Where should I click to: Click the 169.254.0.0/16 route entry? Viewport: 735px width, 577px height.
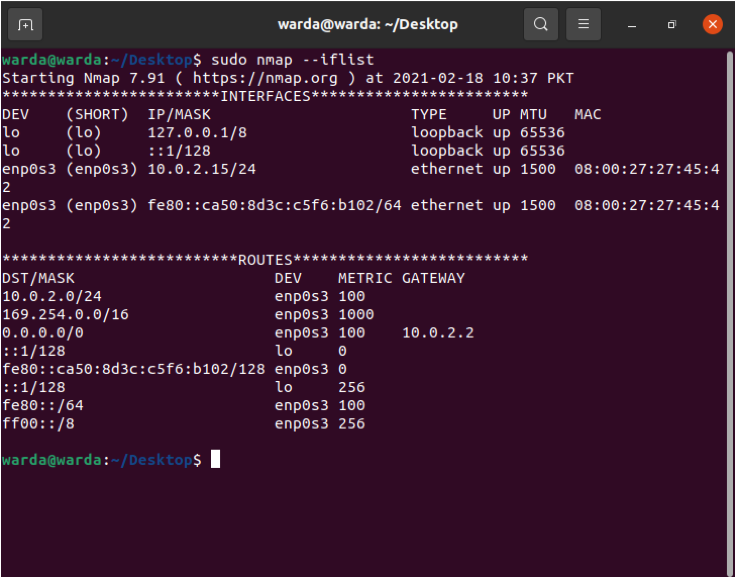tap(65, 315)
